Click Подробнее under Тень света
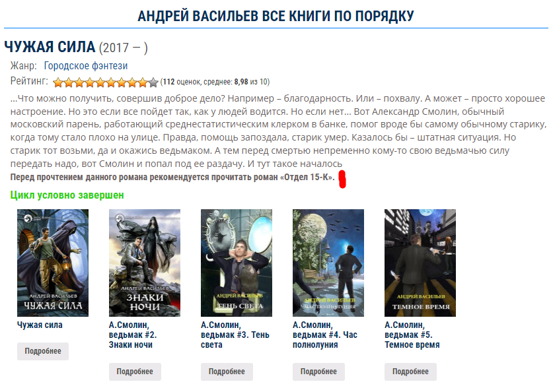Viewport: 555px width, 392px height. [227, 372]
